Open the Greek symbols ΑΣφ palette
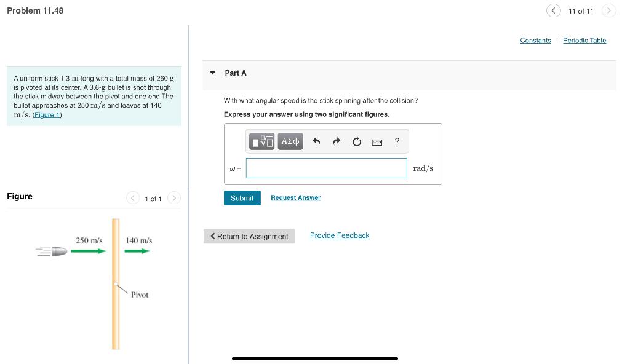630x364 pixels. (290, 141)
